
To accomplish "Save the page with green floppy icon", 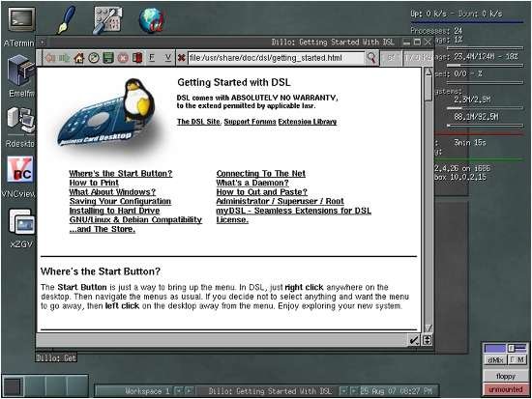I will [x=108, y=58].
